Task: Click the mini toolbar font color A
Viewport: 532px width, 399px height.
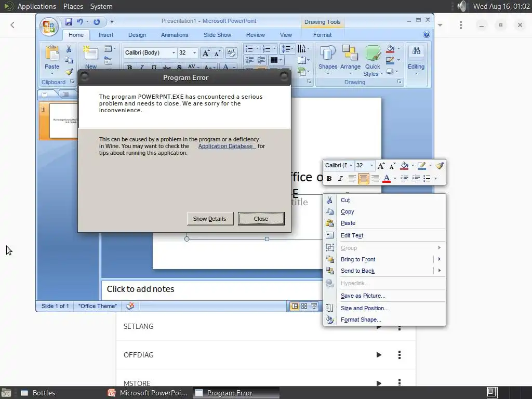Action: 387,179
